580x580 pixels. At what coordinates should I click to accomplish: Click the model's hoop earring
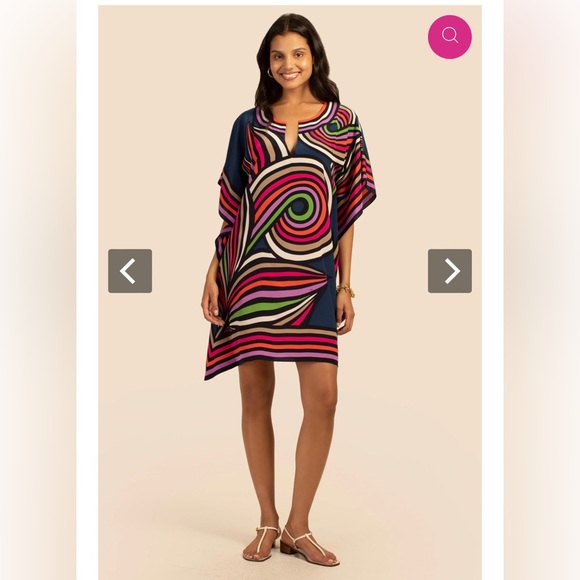pyautogui.click(x=269, y=72)
